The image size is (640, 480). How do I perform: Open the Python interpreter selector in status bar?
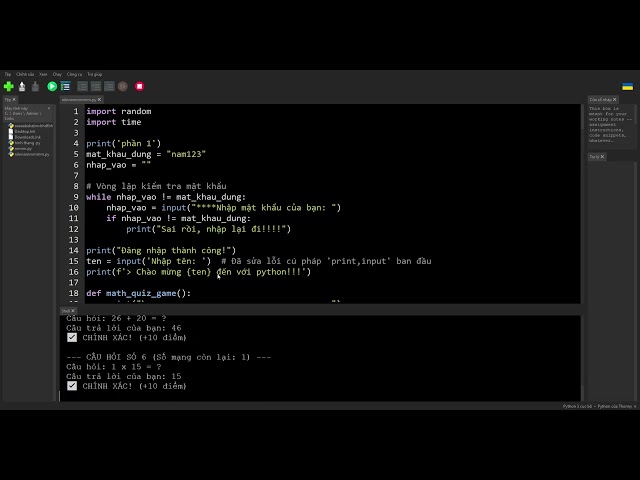[599, 406]
